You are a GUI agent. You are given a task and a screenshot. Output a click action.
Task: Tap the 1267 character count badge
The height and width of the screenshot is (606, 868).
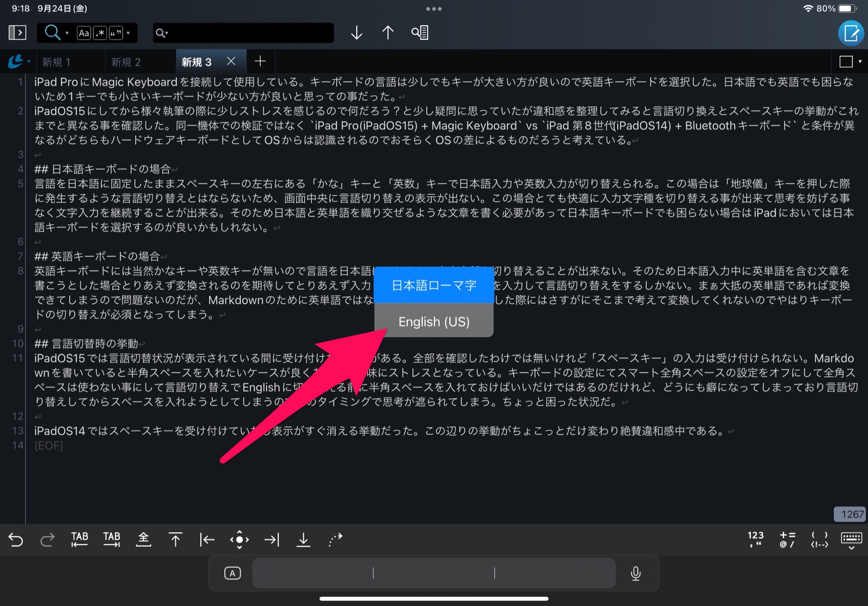tap(850, 514)
